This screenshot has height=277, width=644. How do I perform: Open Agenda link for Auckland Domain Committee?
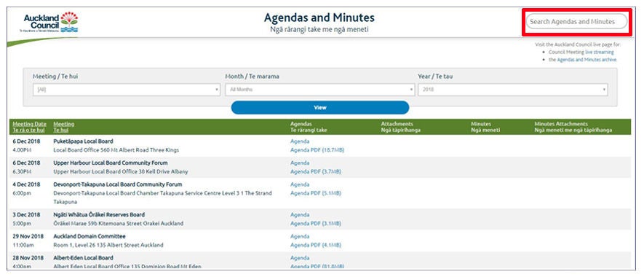(300, 237)
